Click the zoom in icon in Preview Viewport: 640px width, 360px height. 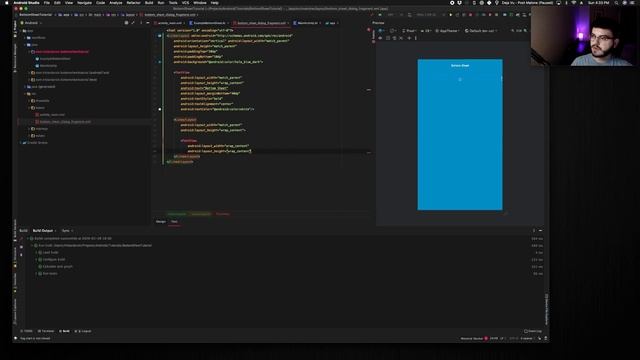click(x=526, y=31)
